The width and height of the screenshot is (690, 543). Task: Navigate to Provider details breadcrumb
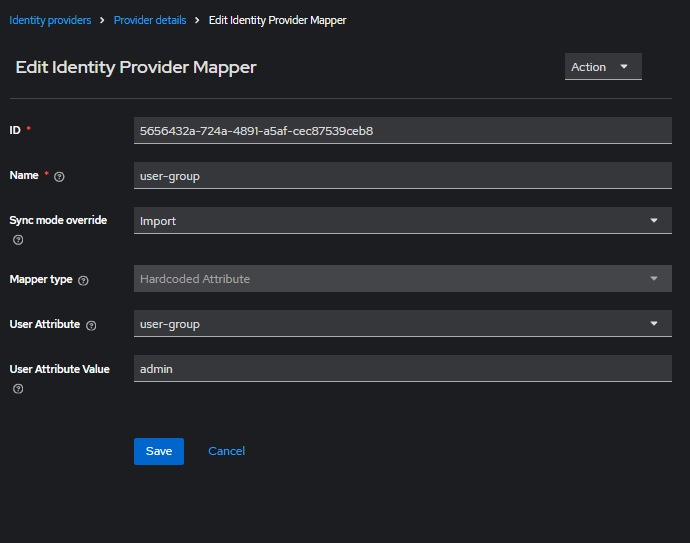coord(150,20)
